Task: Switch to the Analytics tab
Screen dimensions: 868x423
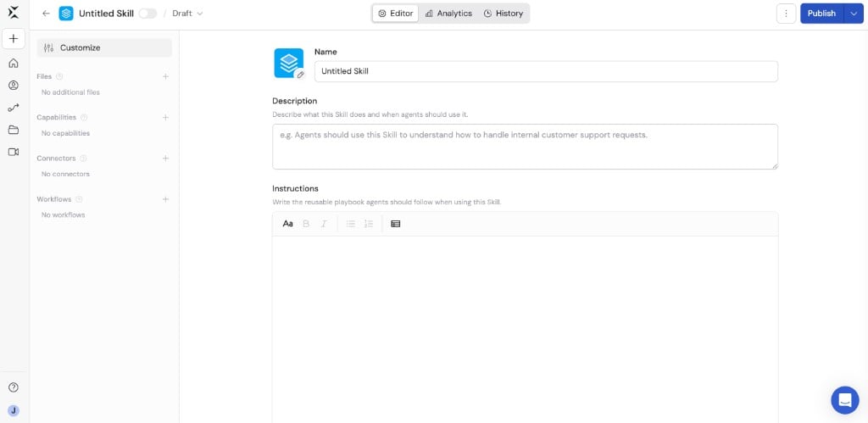Action: tap(448, 14)
